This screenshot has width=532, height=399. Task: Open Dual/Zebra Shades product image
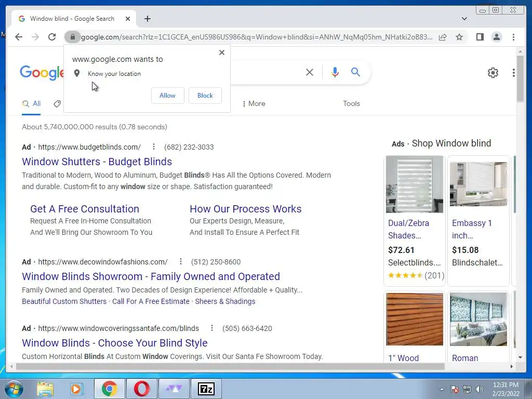coord(414,184)
